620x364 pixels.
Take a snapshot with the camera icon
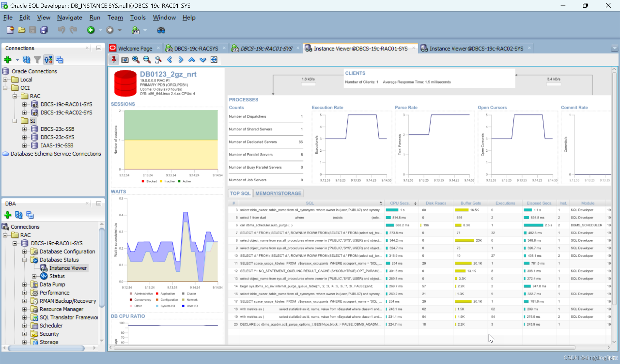coord(125,60)
